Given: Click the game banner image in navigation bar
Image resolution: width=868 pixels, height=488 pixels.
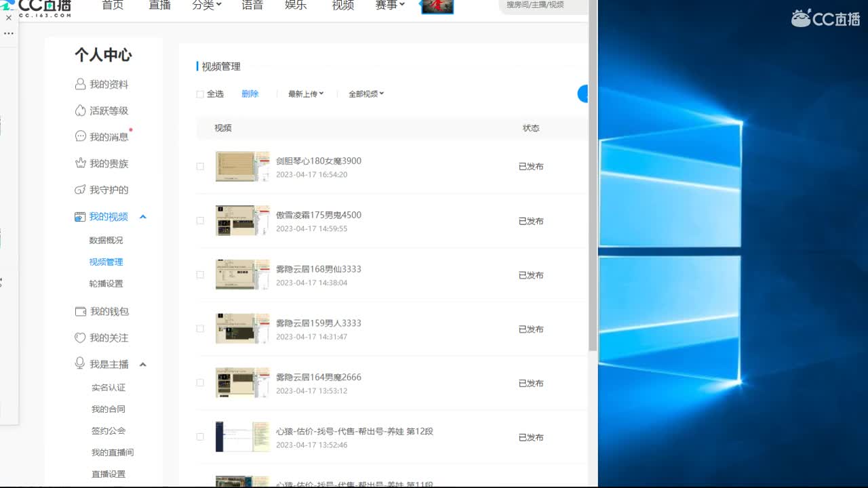Looking at the screenshot, I should tap(437, 7).
